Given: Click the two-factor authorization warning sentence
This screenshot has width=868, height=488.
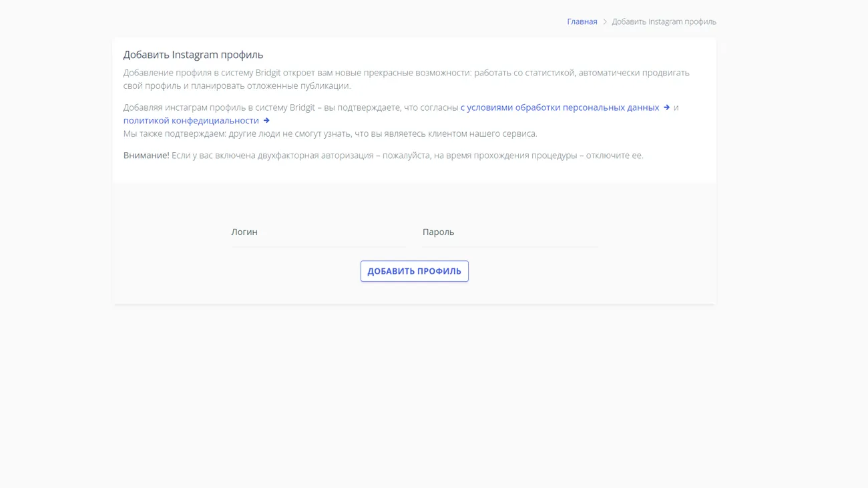Looking at the screenshot, I should [x=407, y=156].
